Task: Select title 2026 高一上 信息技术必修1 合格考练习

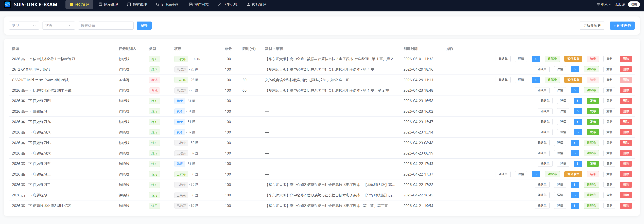Action: 43,59
